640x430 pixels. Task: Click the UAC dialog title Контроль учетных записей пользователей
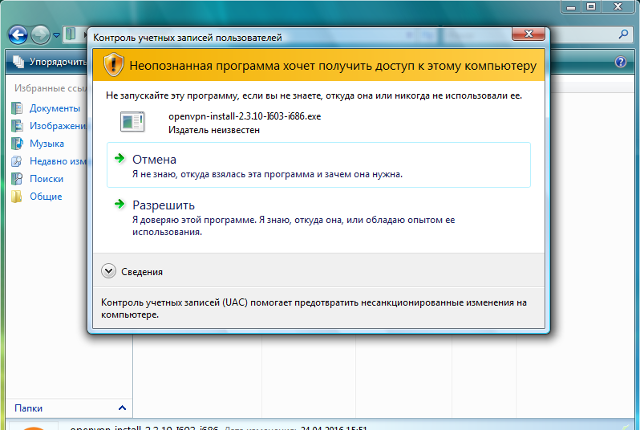[187, 38]
